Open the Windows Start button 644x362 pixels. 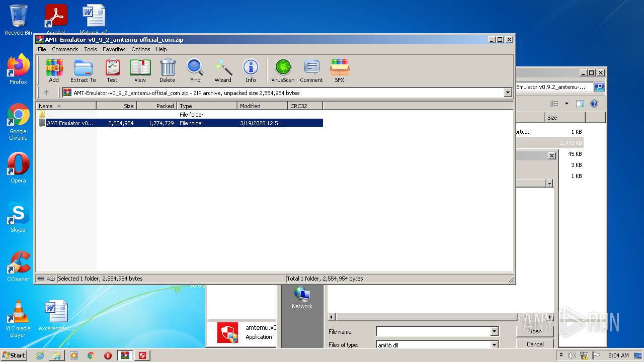[14, 355]
